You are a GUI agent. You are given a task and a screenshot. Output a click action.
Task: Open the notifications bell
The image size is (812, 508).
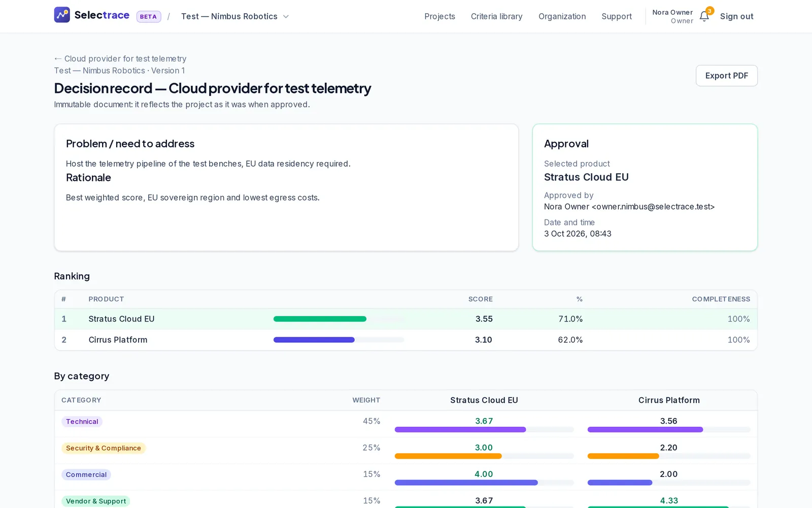pos(704,16)
